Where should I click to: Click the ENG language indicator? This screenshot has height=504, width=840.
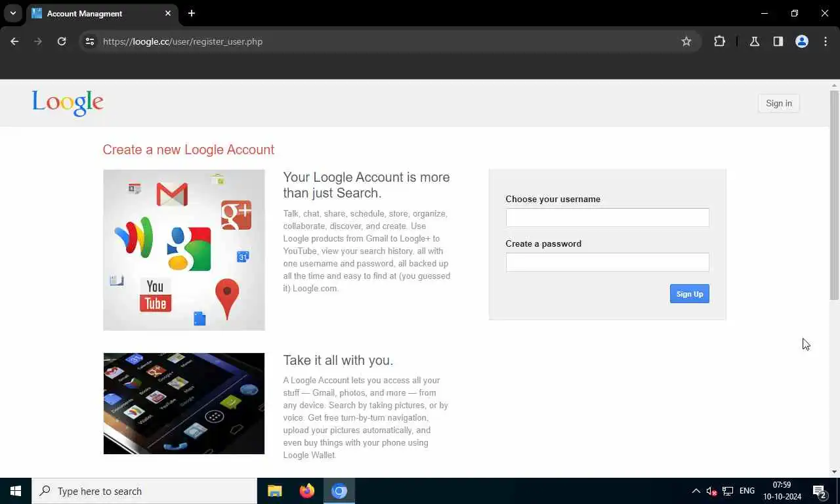(x=747, y=491)
